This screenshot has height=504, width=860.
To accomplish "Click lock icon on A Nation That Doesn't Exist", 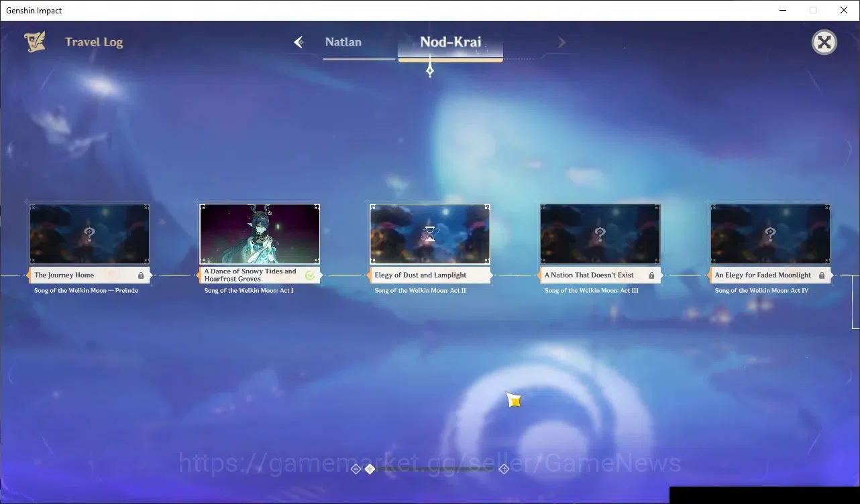I will [x=651, y=275].
